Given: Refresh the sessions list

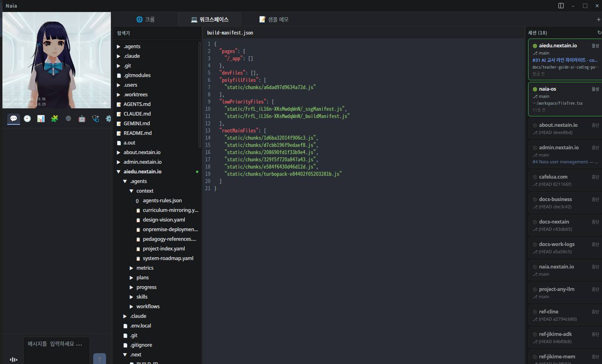Looking at the screenshot, I should point(599,33).
